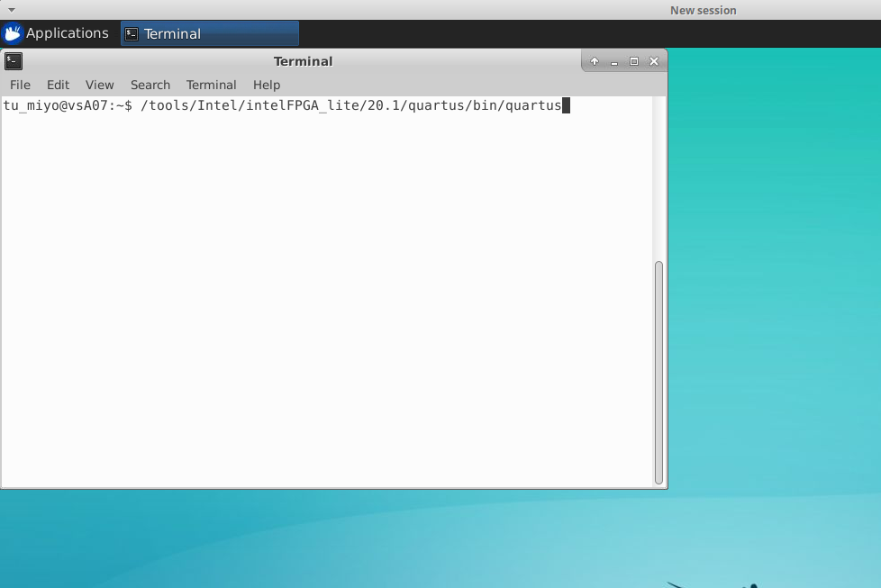881x588 pixels.
Task: Maximize the Terminal window
Action: click(x=634, y=61)
